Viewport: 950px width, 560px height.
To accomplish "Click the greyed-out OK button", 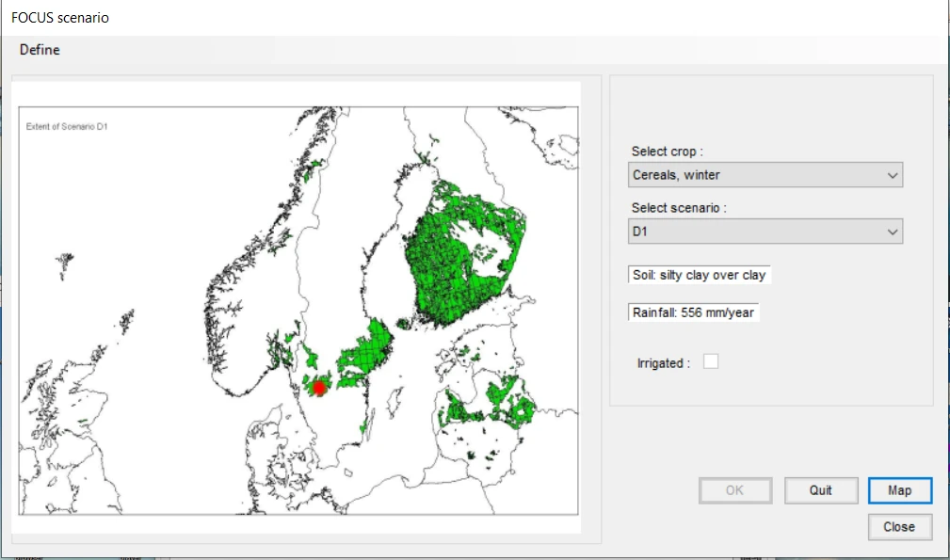I will pos(734,490).
